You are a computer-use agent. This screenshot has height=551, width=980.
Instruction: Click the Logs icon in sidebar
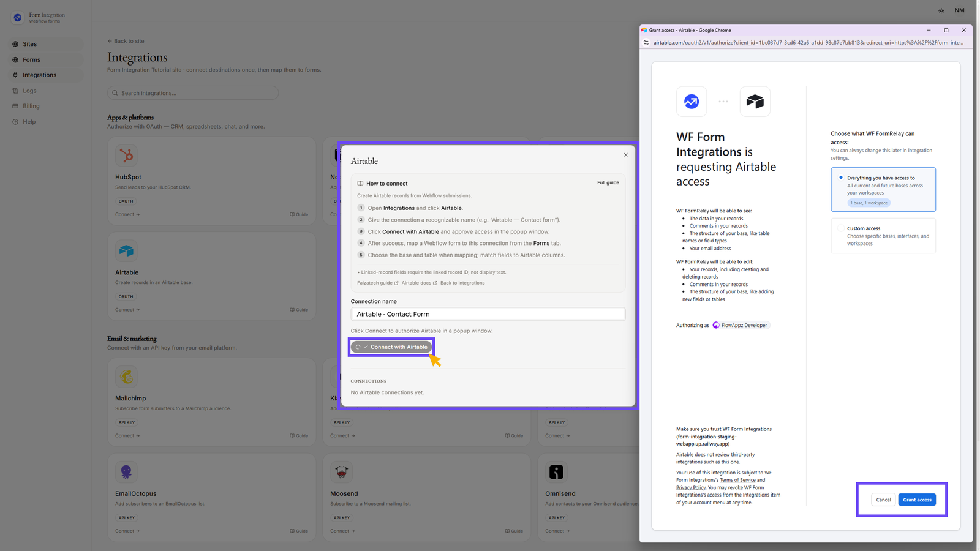coord(15,91)
